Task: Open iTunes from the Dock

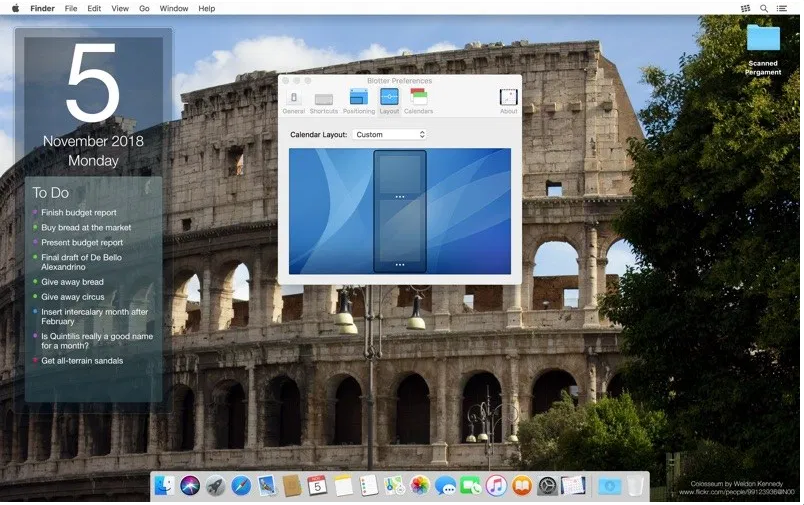Action: pos(497,486)
